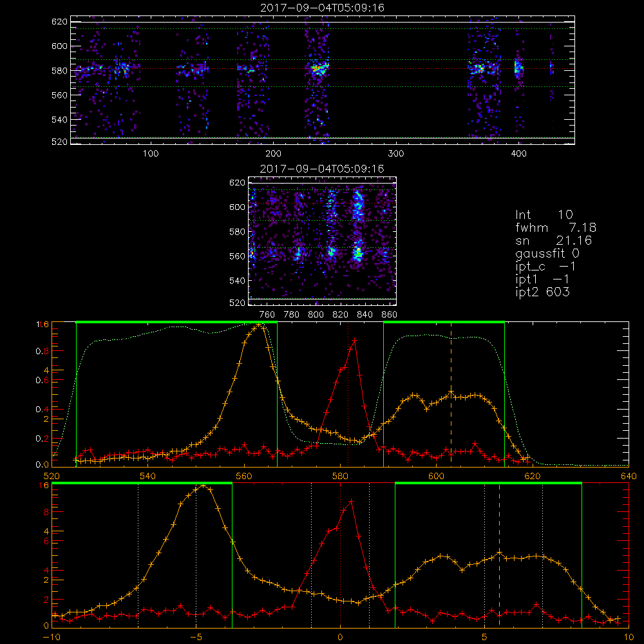Image resolution: width=644 pixels, height=644 pixels.
Task: Click x-axis label 5 on bottom plot
Action: (x=485, y=638)
